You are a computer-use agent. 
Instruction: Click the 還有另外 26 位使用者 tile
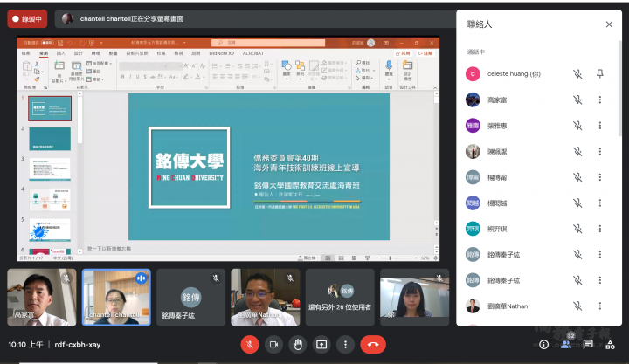pyautogui.click(x=340, y=298)
